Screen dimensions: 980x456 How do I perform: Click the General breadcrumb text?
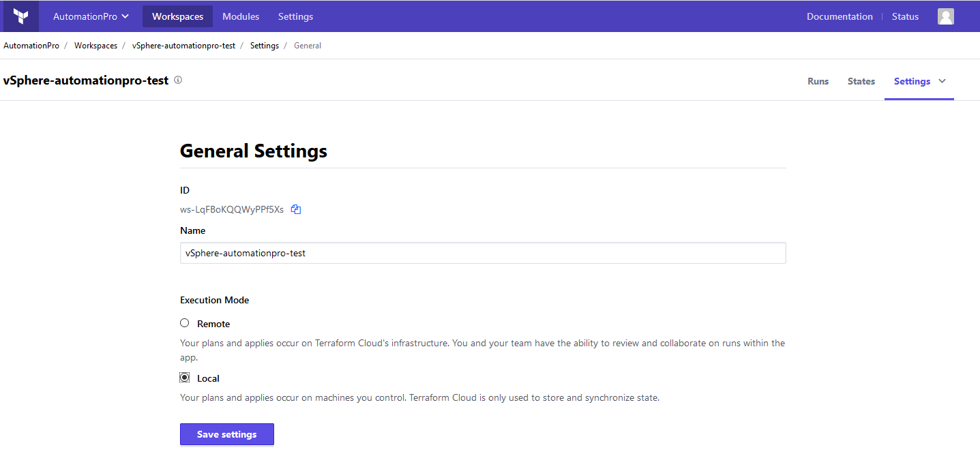point(308,46)
